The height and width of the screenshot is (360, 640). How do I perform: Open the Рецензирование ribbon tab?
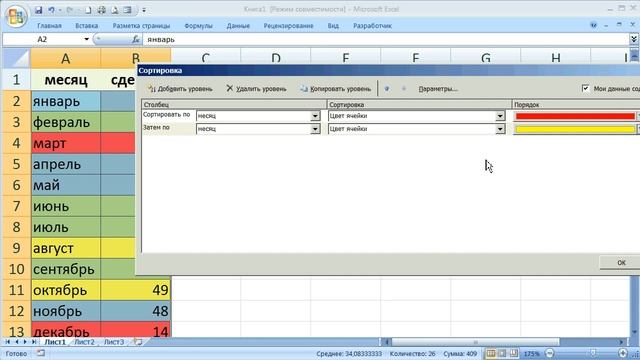click(288, 26)
